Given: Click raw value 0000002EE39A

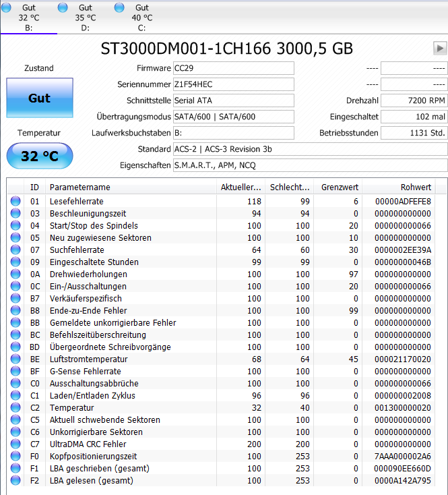Looking at the screenshot, I should [403, 250].
